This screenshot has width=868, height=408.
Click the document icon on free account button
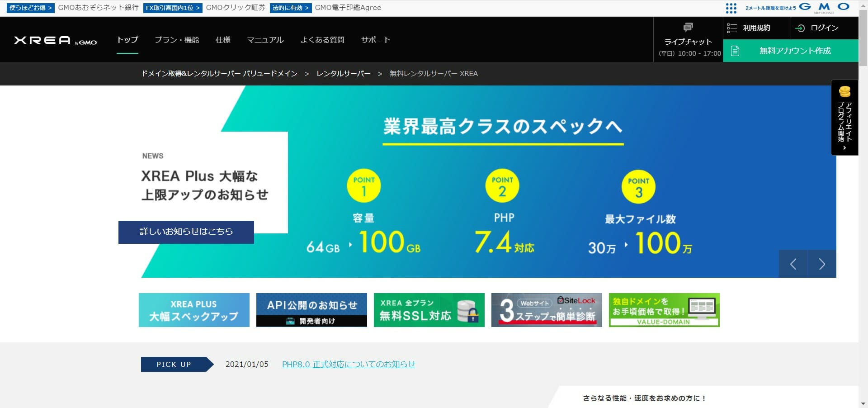(735, 51)
